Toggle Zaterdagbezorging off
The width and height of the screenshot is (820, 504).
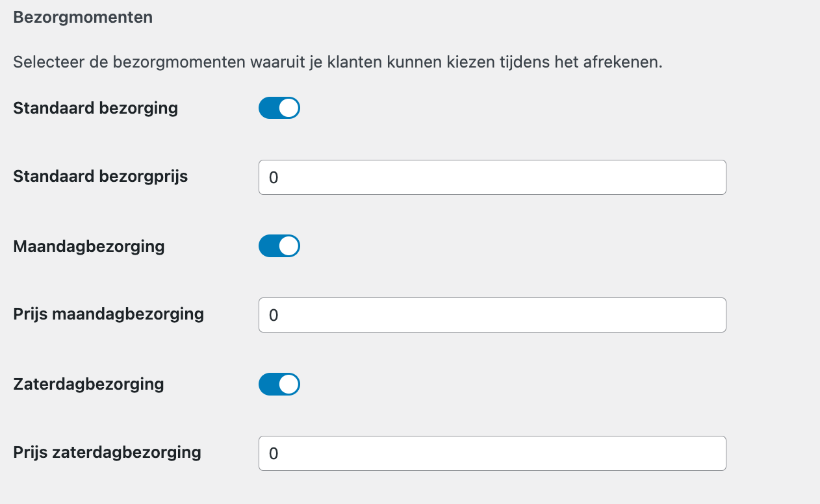279,384
